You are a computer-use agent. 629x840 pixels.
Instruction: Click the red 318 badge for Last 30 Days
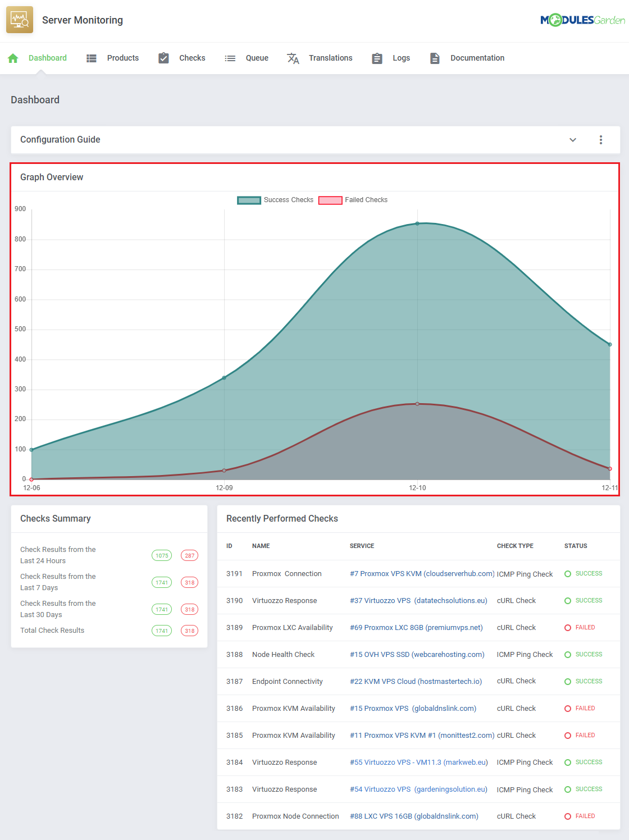click(x=190, y=610)
